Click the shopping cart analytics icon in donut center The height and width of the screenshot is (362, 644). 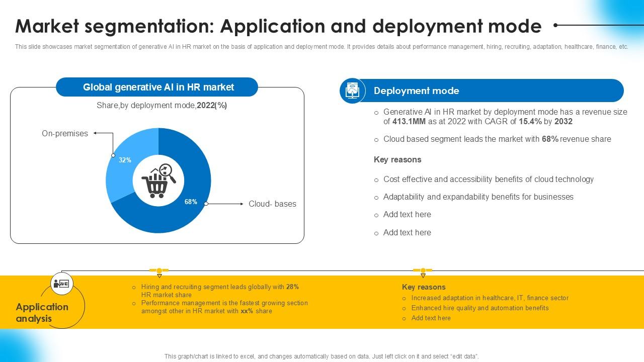[x=158, y=181]
